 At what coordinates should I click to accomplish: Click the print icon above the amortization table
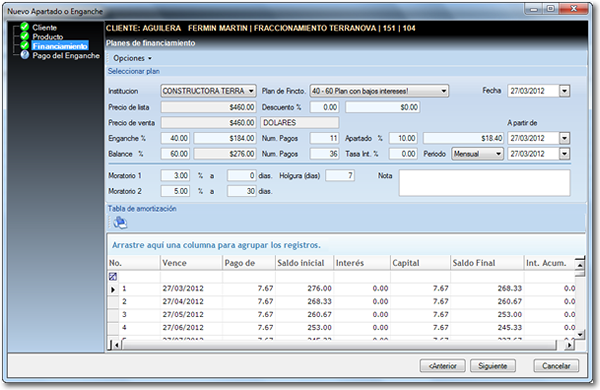(x=120, y=222)
